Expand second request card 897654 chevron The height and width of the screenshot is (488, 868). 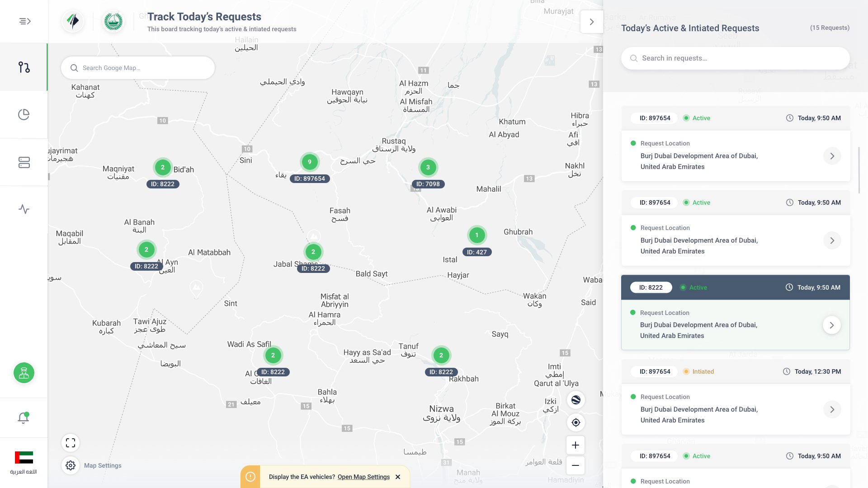tap(832, 240)
